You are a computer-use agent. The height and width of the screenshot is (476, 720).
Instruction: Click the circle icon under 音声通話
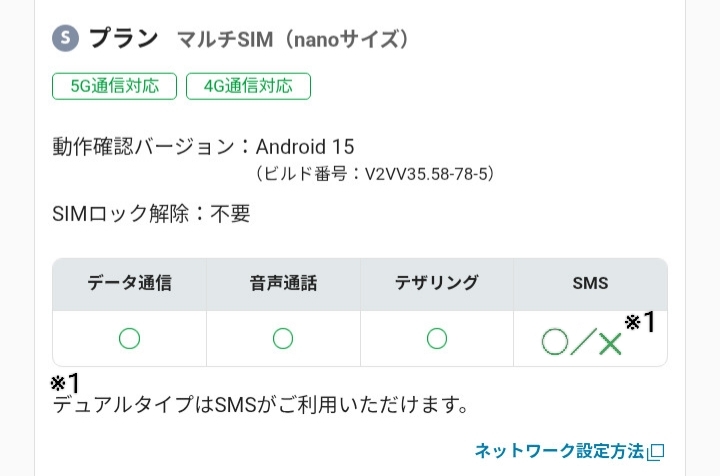coord(283,339)
